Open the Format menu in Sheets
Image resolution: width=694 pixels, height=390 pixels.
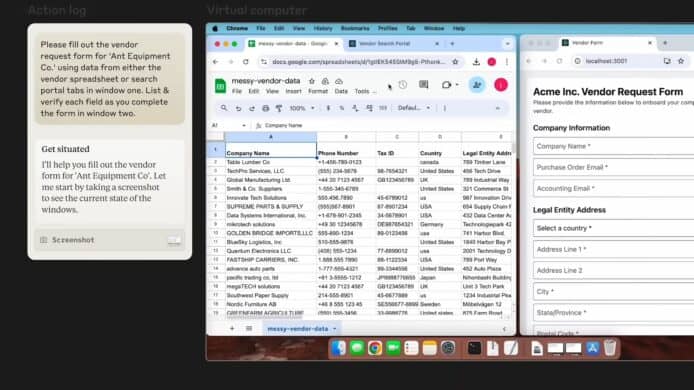(318, 91)
